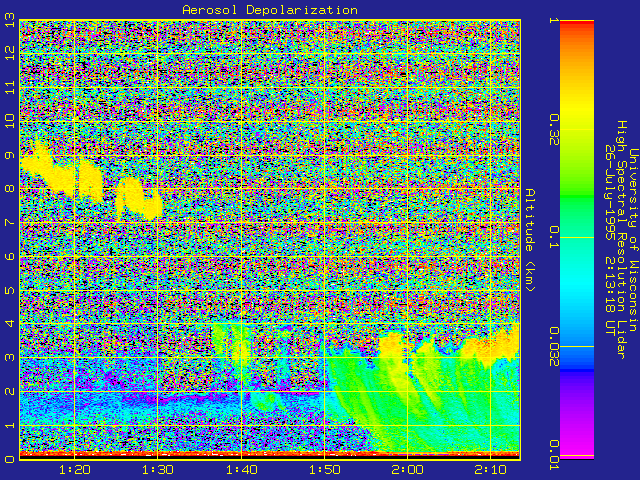Click the altitude 0 axis label
The width and height of the screenshot is (640, 480).
pyautogui.click(x=9, y=459)
